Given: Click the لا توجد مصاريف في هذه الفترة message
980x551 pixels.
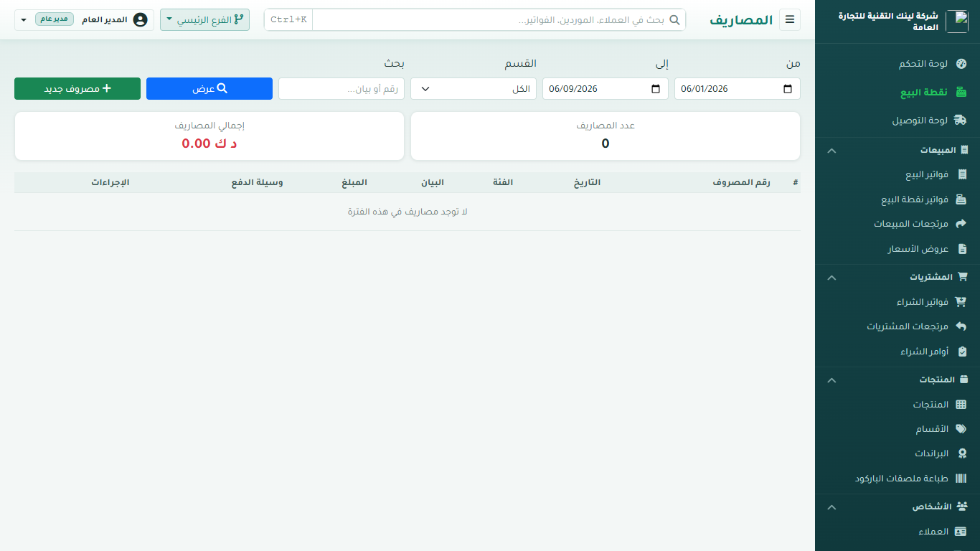Looking at the screenshot, I should click(407, 212).
